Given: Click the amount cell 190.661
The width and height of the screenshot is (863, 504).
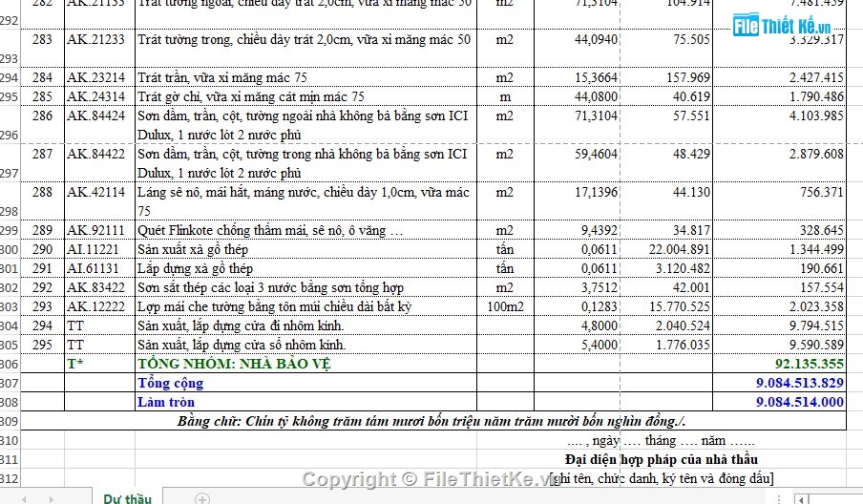Looking at the screenshot, I should (779, 268).
